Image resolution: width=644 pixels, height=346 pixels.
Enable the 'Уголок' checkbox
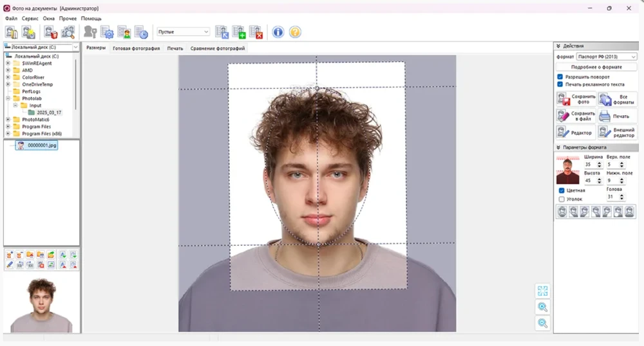click(562, 199)
